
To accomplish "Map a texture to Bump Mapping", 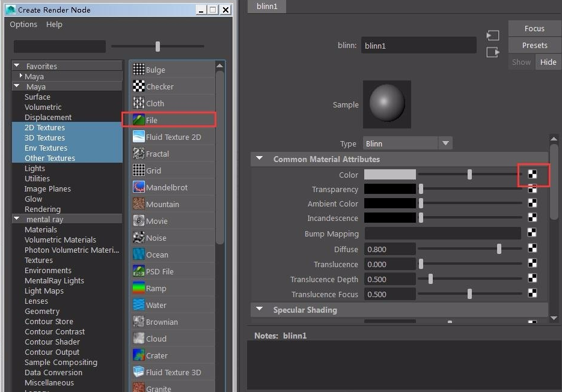I will pyautogui.click(x=532, y=234).
